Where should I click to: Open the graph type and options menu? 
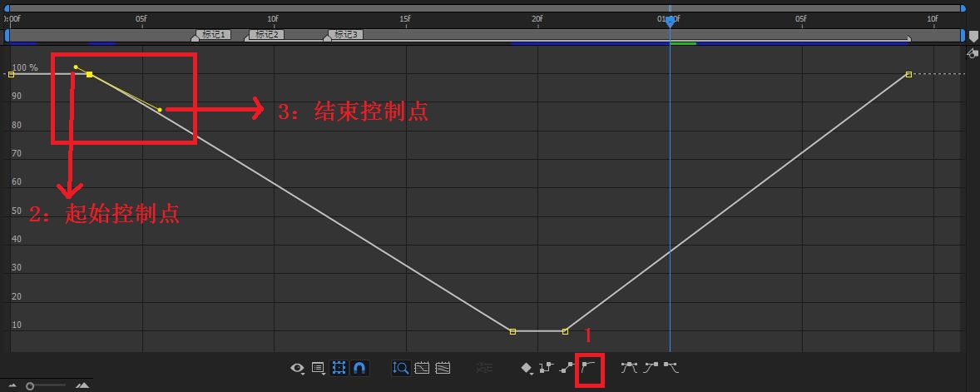point(318,368)
